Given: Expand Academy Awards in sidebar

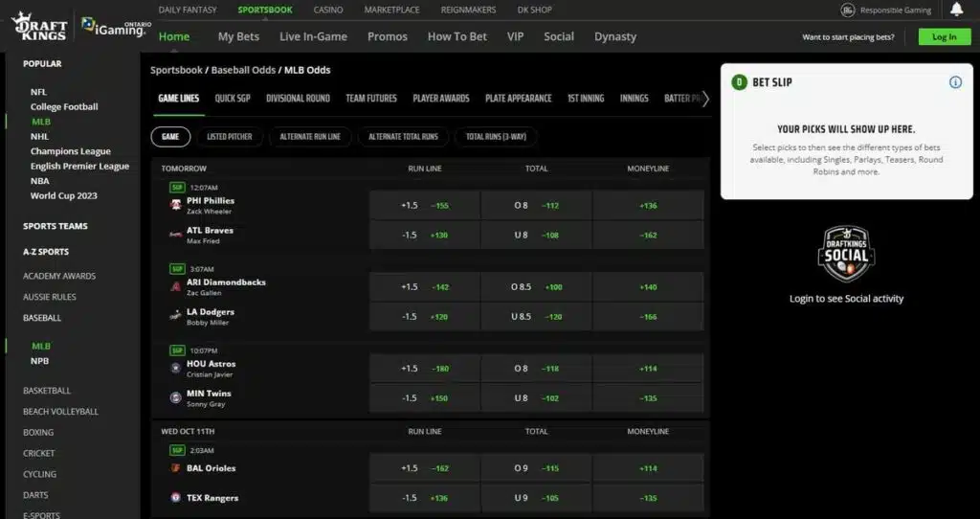Looking at the screenshot, I should pyautogui.click(x=59, y=276).
